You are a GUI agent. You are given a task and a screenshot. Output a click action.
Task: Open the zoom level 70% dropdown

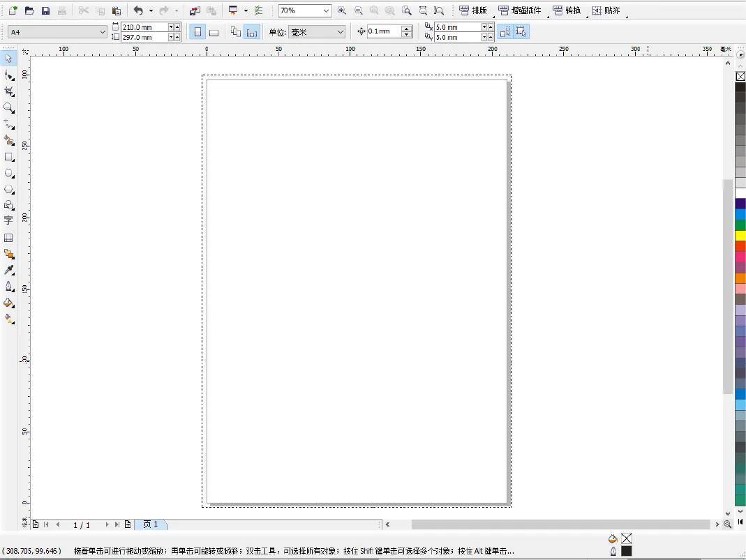(x=326, y=10)
